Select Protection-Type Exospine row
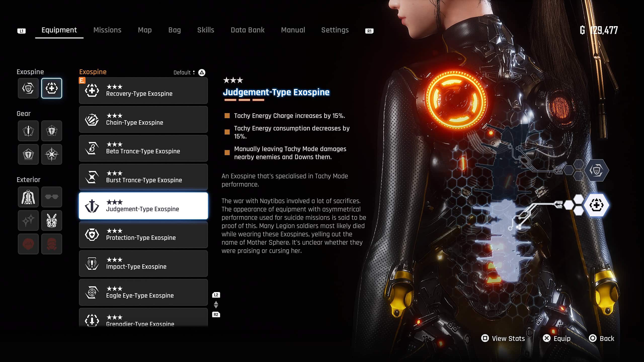Viewport: 644px width, 362px height. tap(143, 235)
